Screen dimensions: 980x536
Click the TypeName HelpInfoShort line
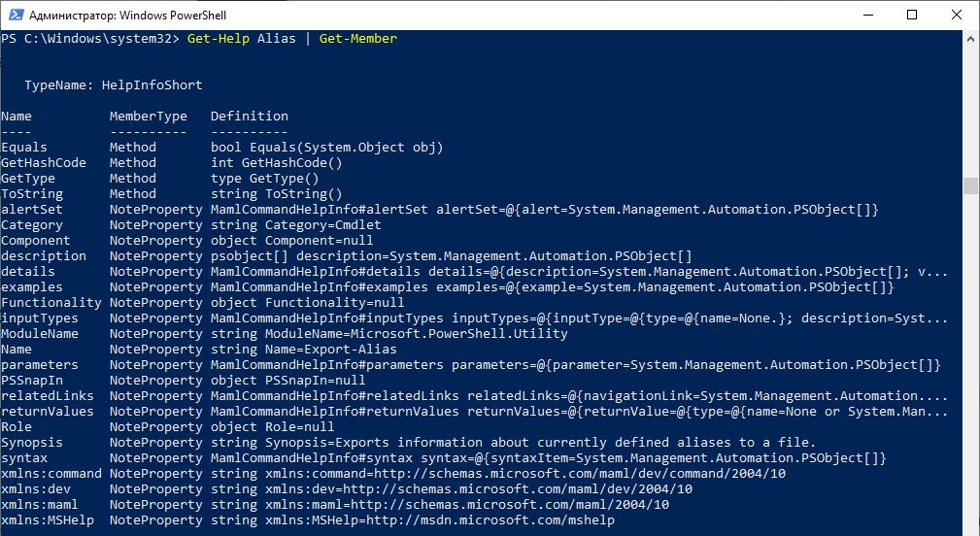[113, 84]
